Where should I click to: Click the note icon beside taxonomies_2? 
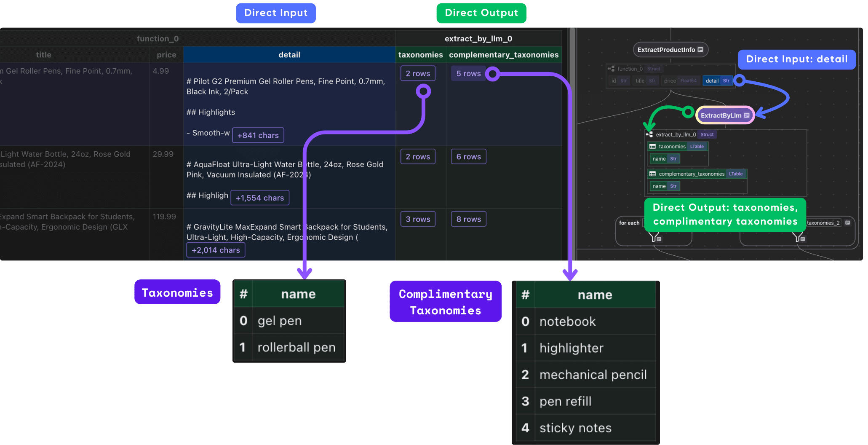pos(847,223)
